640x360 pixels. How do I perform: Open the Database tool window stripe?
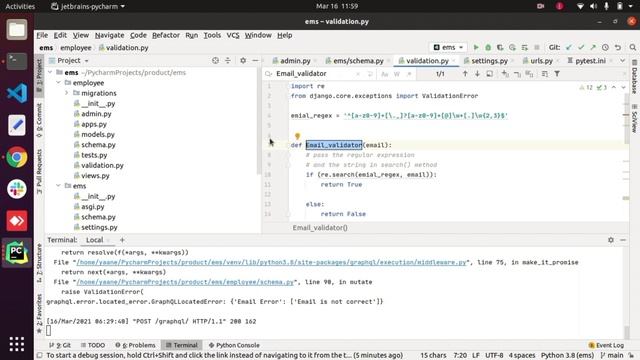(x=635, y=77)
